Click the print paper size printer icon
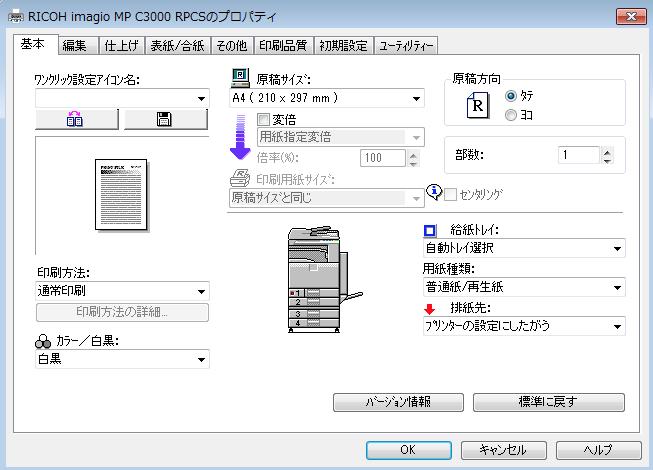653x470 pixels. point(240,178)
